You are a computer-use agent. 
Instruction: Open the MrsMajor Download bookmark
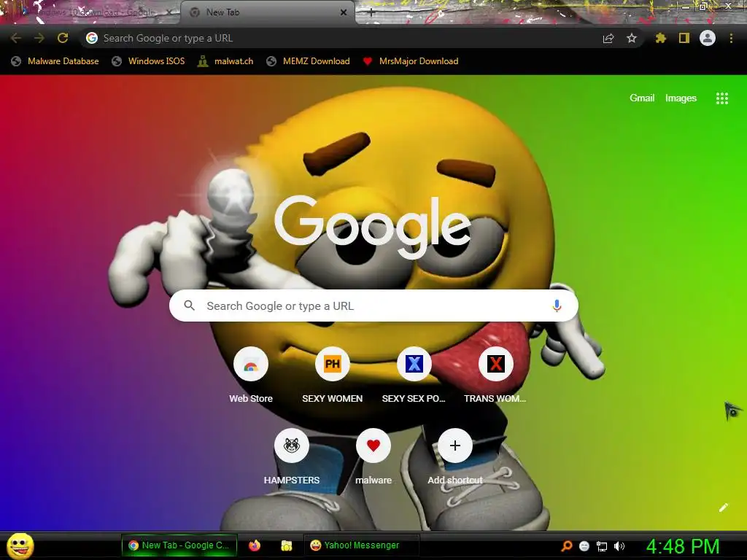(x=411, y=61)
